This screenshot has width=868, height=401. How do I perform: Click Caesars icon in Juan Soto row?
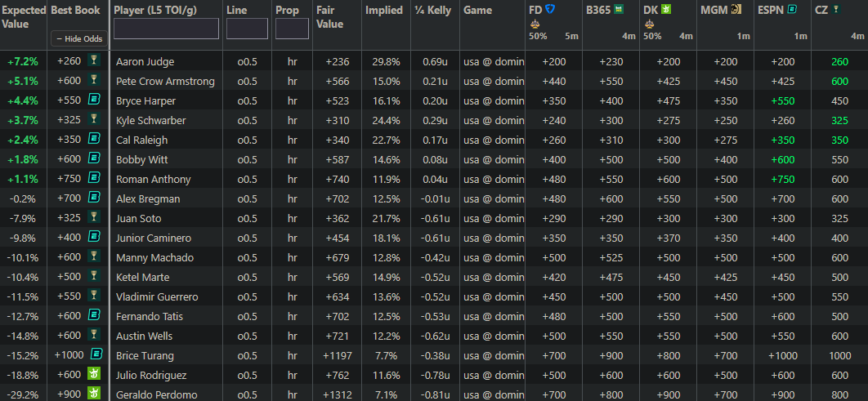pos(94,217)
